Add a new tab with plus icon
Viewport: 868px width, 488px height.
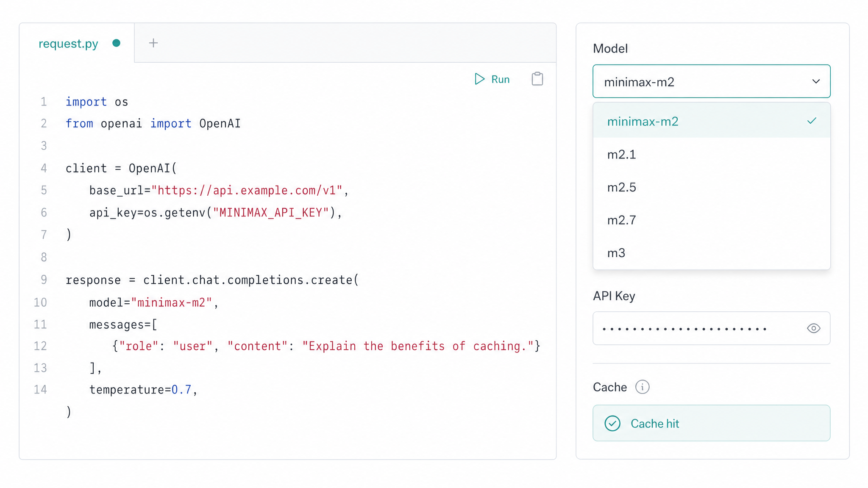click(x=153, y=43)
